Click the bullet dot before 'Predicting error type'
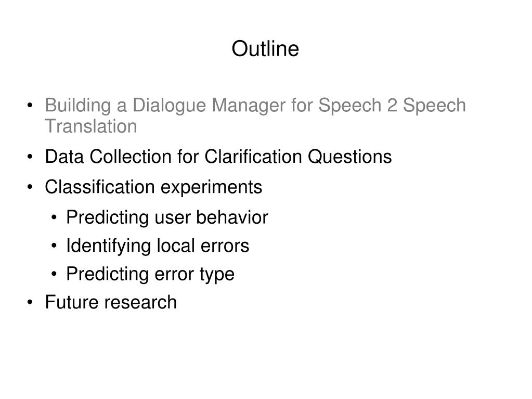Screen dimensions: 532x399 (54, 274)
